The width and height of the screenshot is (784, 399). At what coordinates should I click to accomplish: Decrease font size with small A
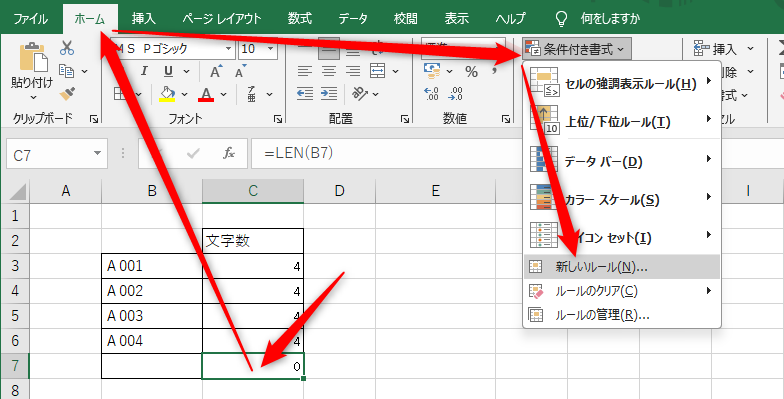pyautogui.click(x=241, y=72)
